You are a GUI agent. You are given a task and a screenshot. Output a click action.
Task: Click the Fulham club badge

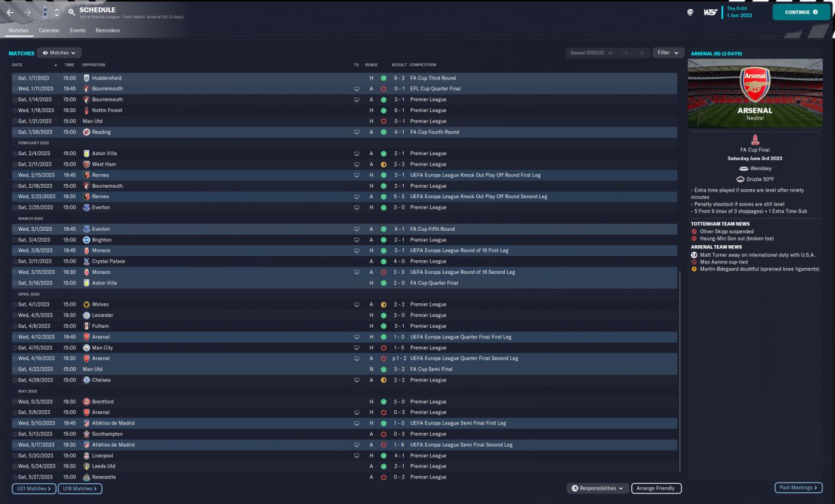86,326
